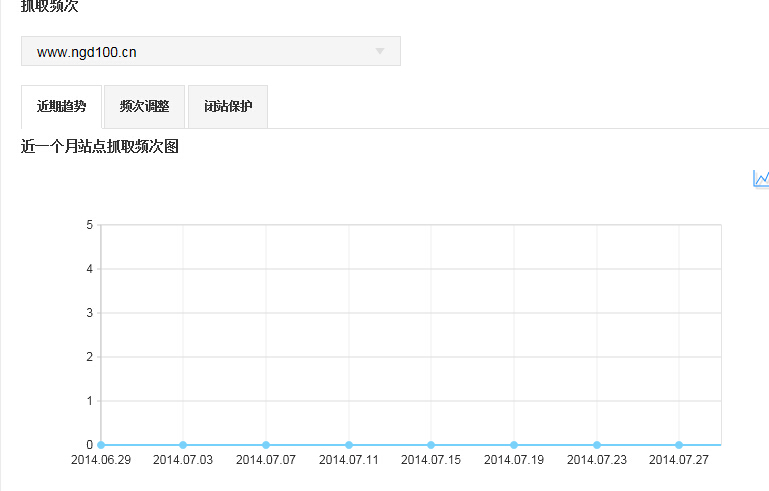Click the dropdown arrow of site selector
This screenshot has height=491, width=769.
click(x=380, y=52)
